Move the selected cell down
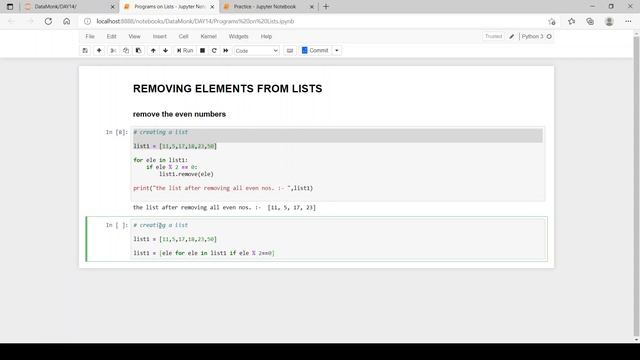The width and height of the screenshot is (640, 360). (x=165, y=51)
